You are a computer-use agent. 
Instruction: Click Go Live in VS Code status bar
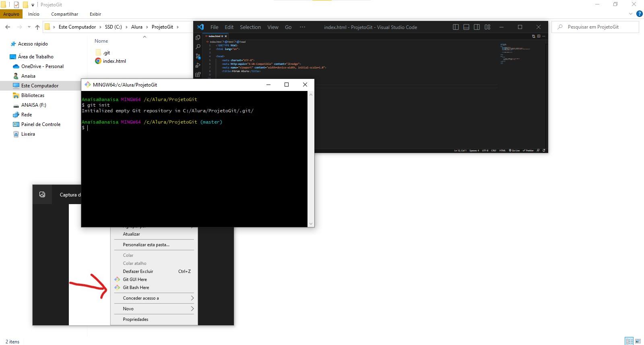(514, 150)
